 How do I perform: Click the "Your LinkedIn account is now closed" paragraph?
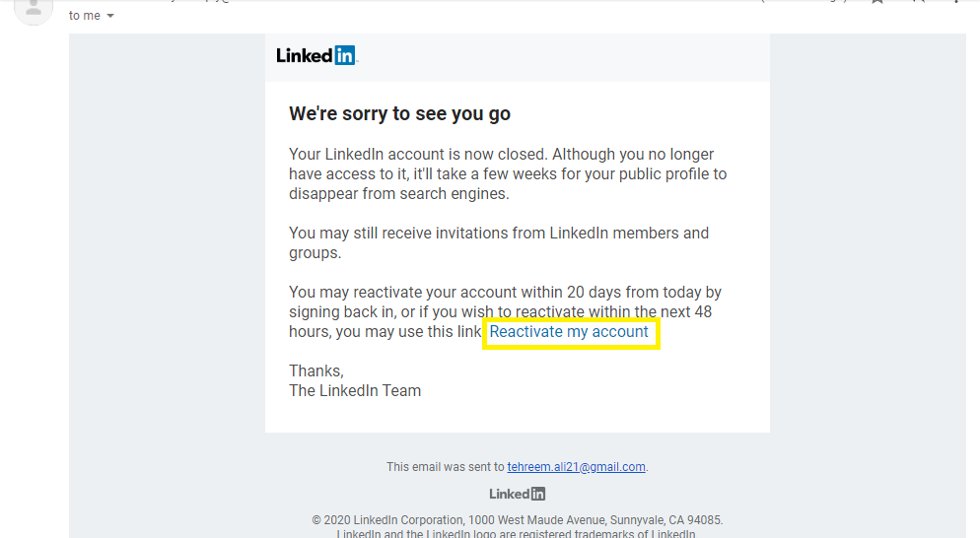(x=508, y=173)
